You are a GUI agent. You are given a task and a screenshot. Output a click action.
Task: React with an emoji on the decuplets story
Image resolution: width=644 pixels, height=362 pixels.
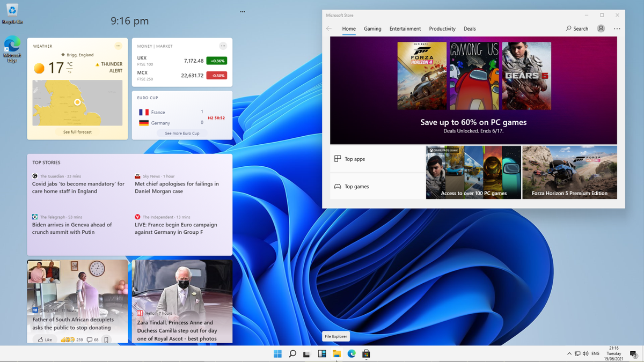coord(69,339)
